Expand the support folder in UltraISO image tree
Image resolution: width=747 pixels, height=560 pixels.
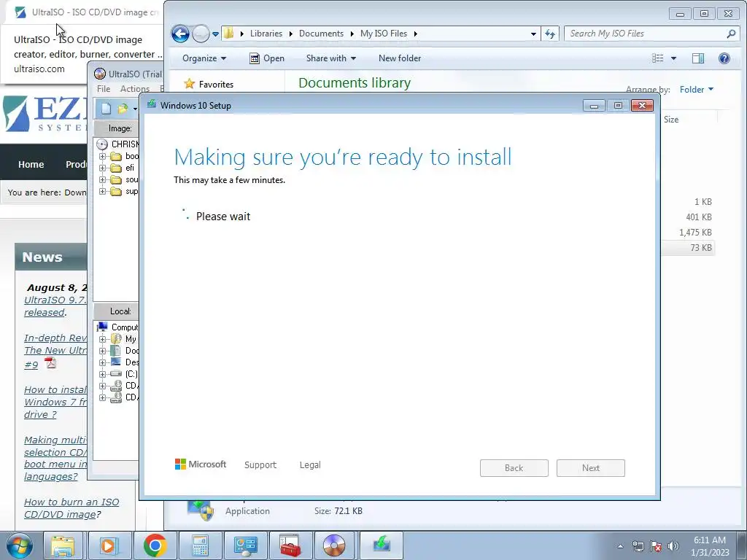(102, 192)
